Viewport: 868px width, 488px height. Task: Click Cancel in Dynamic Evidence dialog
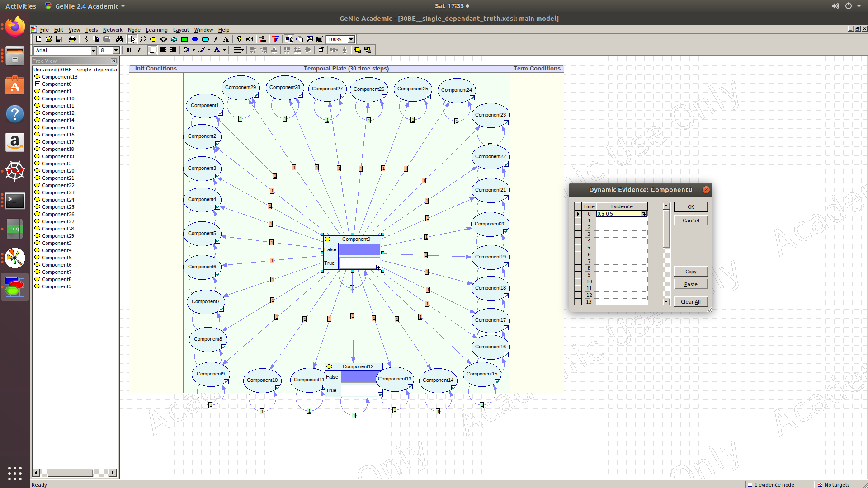pos(691,221)
